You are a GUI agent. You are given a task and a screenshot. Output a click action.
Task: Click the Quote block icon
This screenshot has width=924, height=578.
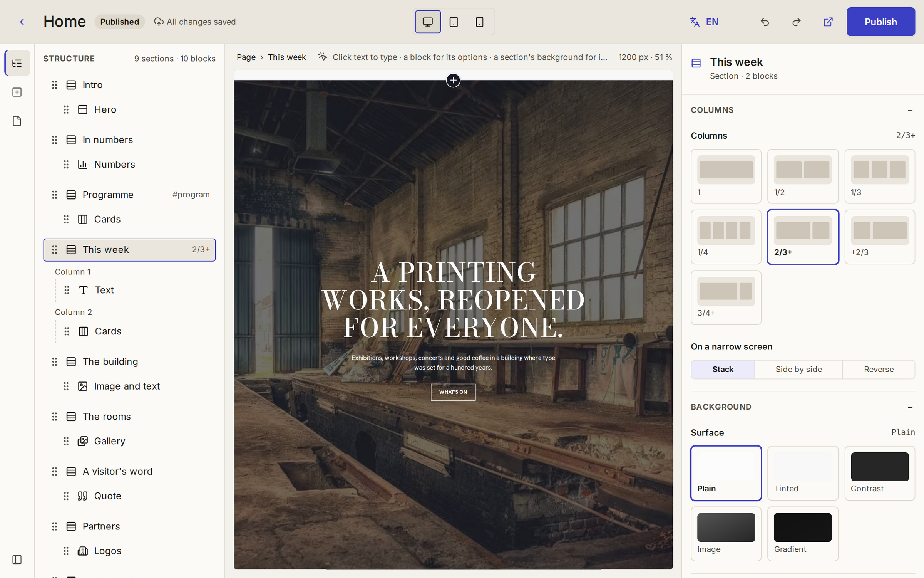(83, 496)
